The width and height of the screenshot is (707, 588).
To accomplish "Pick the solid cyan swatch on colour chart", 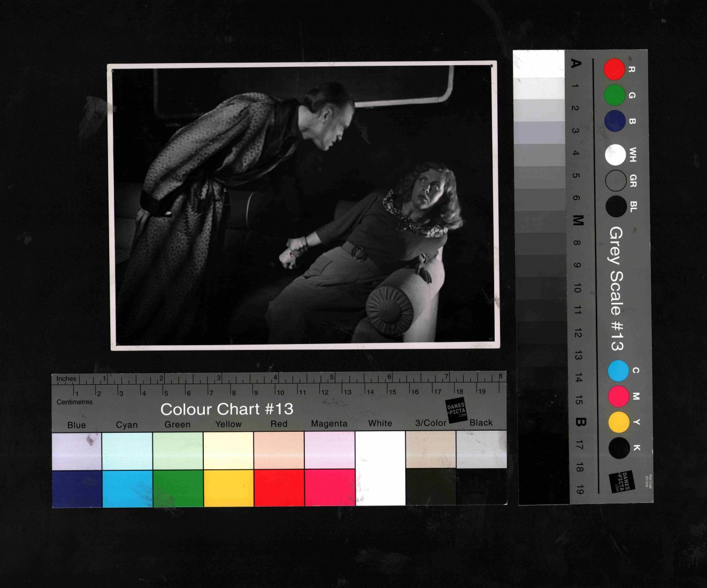I will click(127, 488).
